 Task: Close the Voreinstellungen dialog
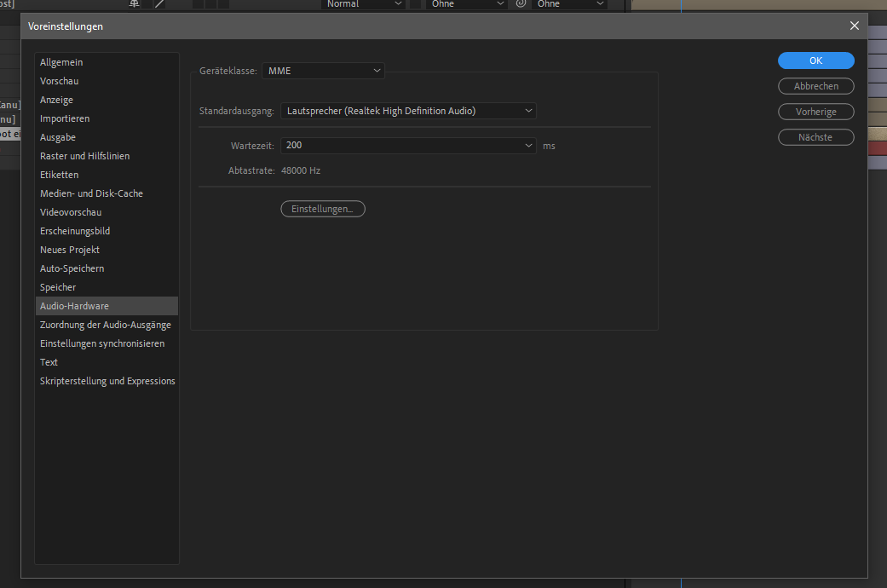[854, 26]
